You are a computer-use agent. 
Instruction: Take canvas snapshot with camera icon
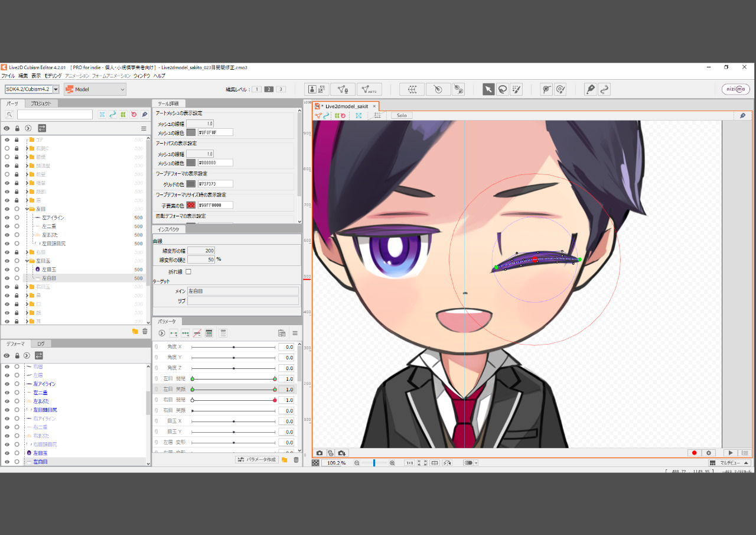[320, 453]
